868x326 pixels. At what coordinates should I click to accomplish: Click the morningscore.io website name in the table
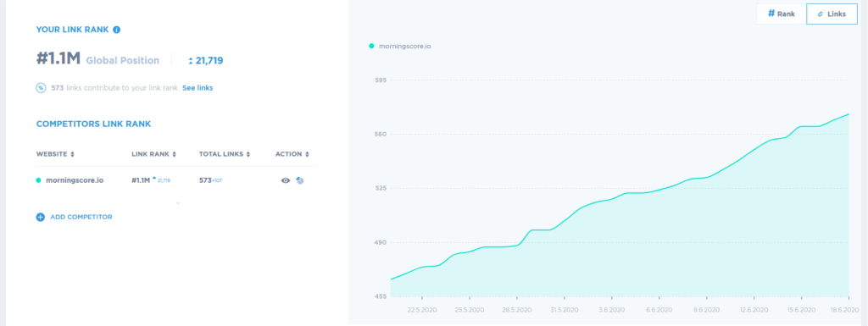tap(75, 180)
